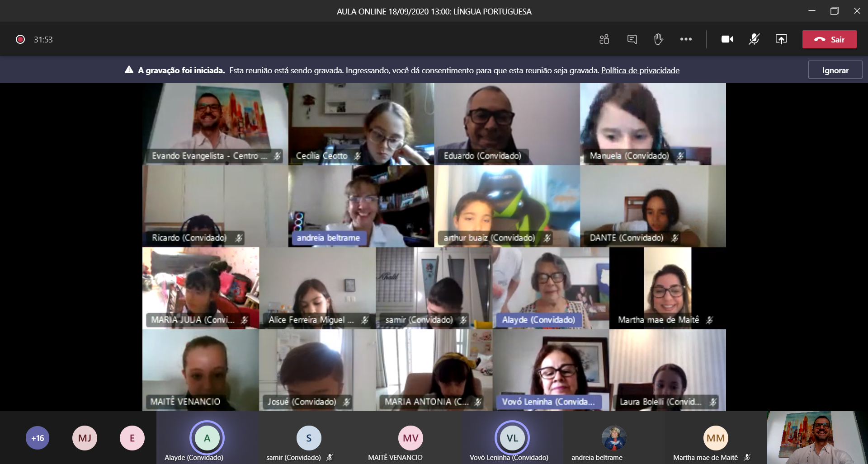Click the self-view video thumbnail
Viewport: 868px width, 464px height.
[x=817, y=437]
